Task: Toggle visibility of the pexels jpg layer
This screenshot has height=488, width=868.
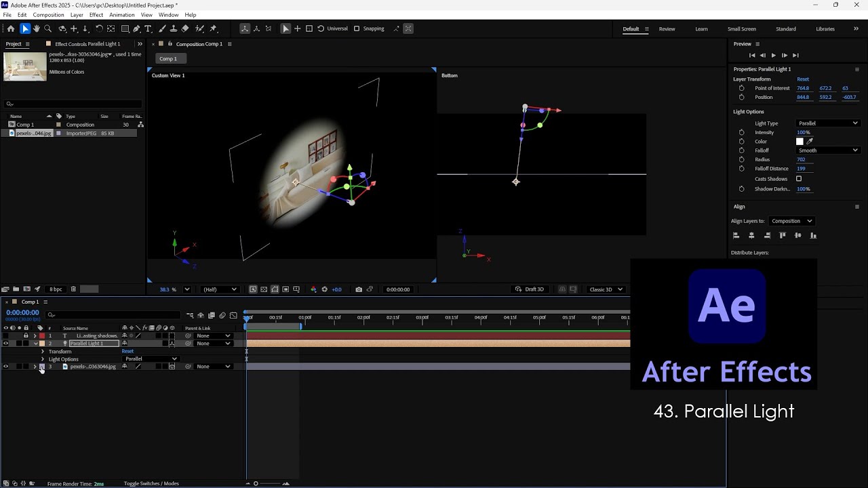Action: 6,367
